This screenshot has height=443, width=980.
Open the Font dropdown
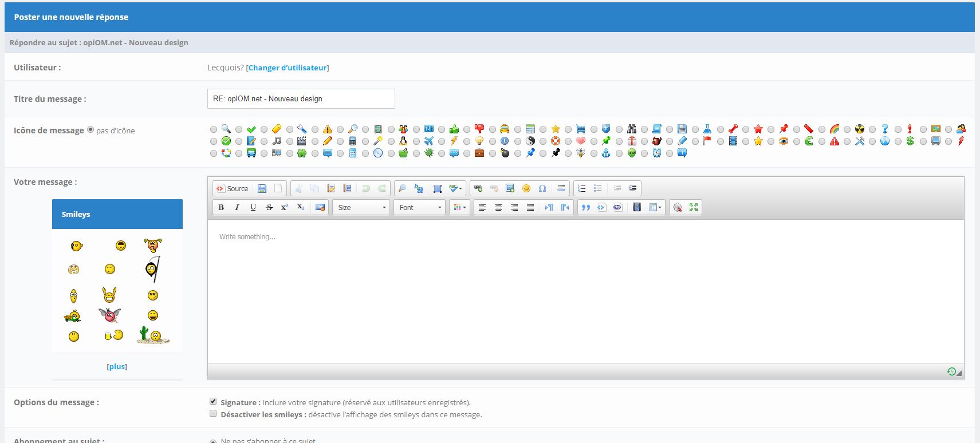tap(421, 207)
